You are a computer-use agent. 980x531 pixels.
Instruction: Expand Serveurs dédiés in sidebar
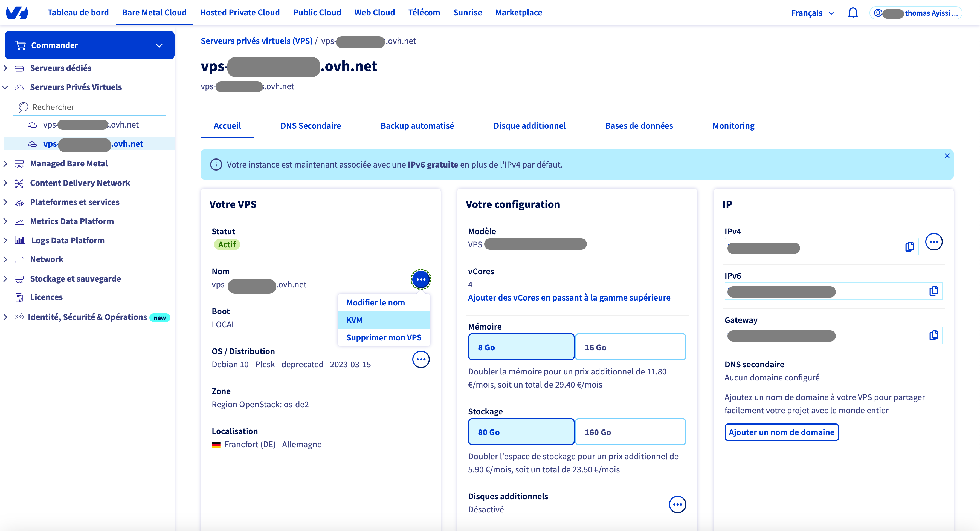[x=60, y=68]
